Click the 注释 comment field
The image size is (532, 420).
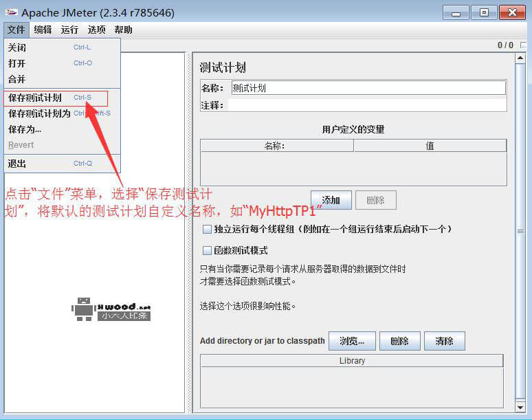(367, 105)
